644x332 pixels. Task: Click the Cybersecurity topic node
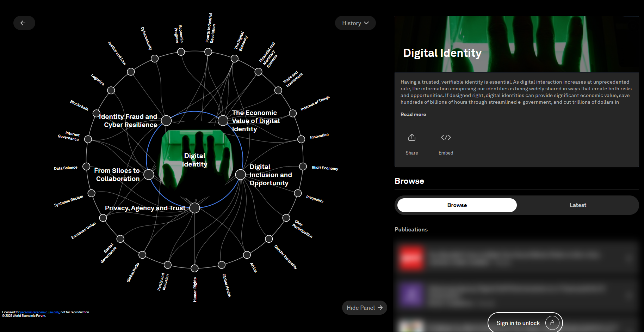[155, 59]
